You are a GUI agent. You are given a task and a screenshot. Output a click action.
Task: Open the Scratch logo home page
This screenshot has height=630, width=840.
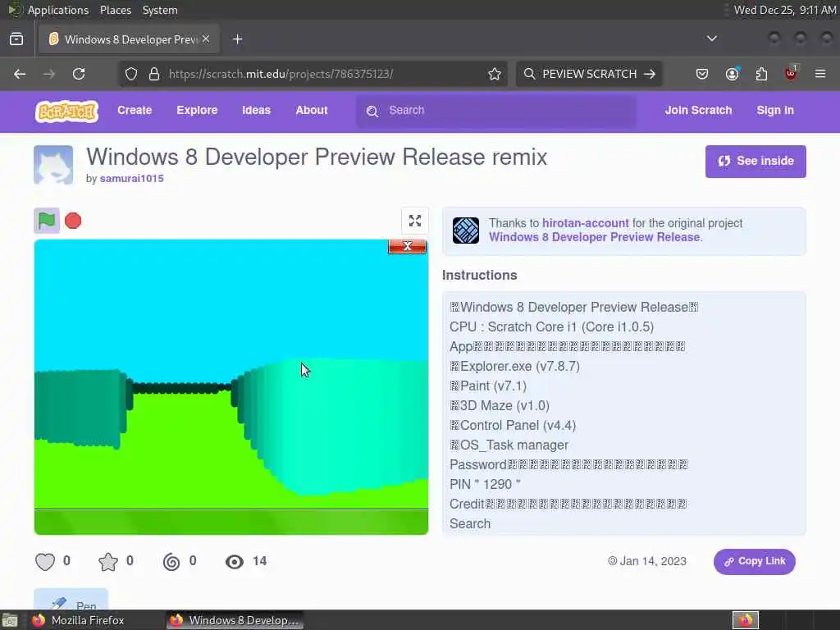(67, 112)
